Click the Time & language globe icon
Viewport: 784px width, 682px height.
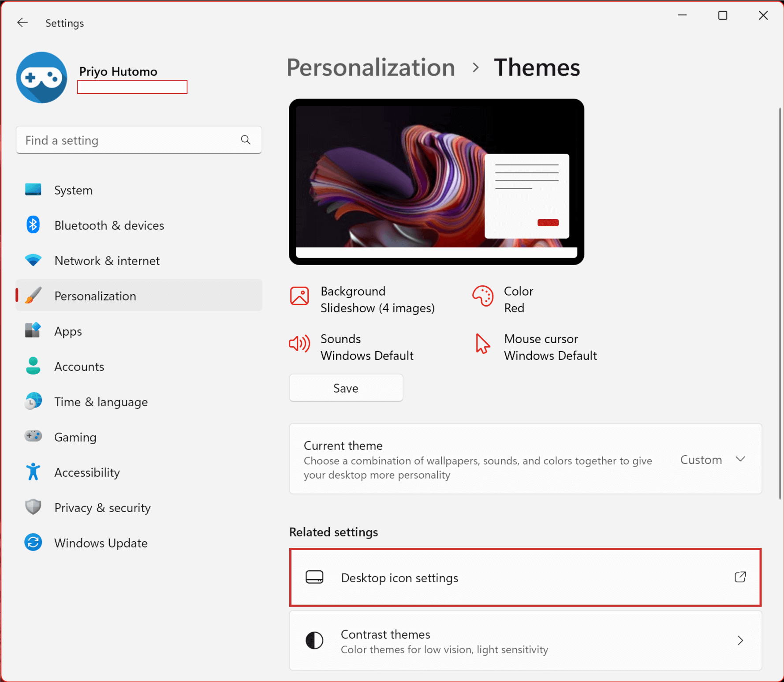click(33, 401)
